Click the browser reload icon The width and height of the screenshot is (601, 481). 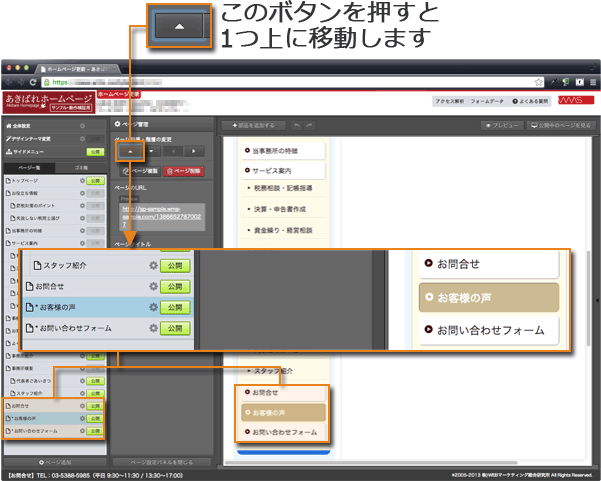click(33, 81)
